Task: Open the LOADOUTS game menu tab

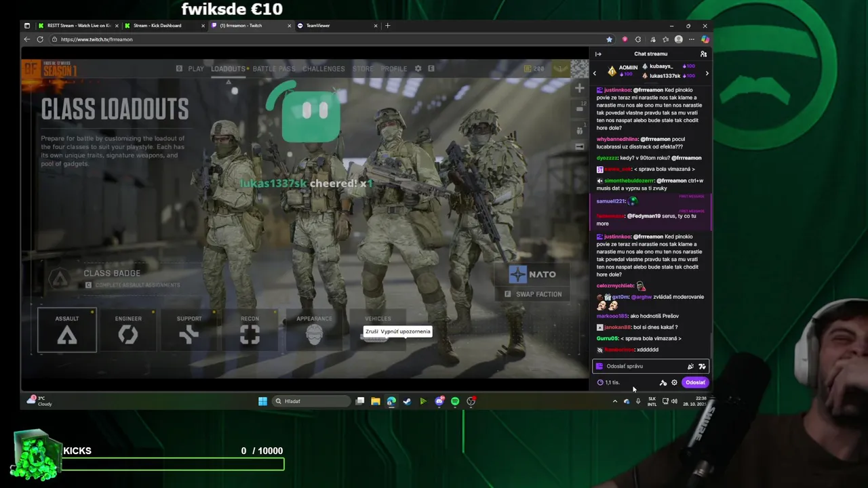Action: [228, 68]
